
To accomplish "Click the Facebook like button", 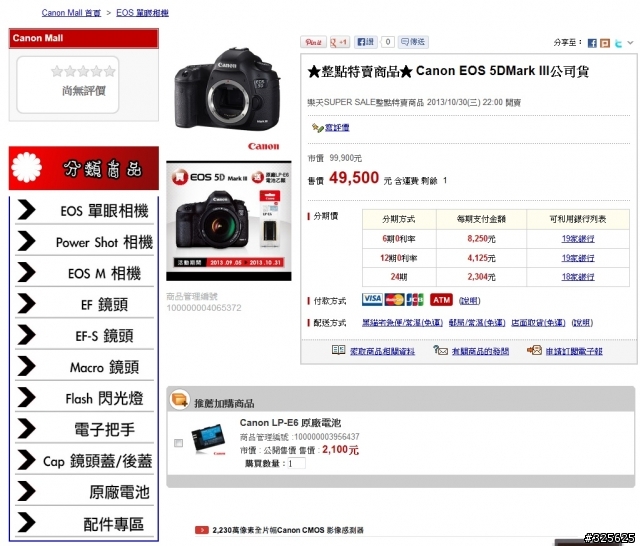I will click(x=365, y=42).
